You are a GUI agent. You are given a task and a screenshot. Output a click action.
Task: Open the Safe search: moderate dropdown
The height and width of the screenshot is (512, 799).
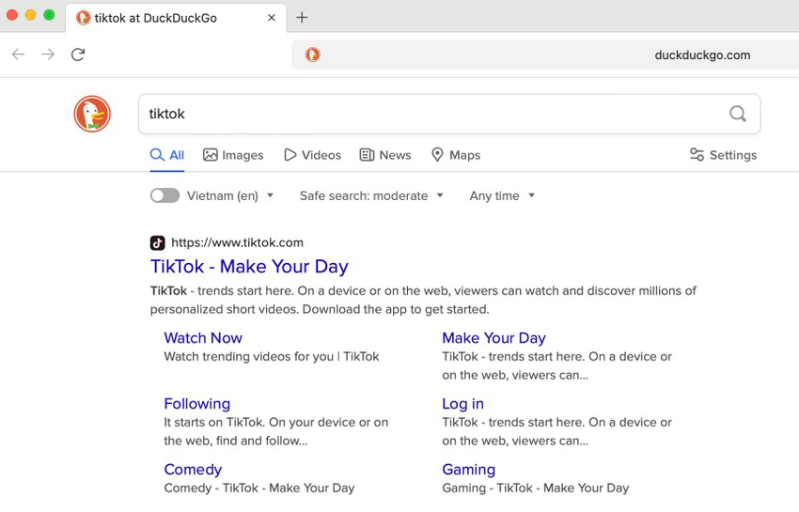tap(371, 196)
